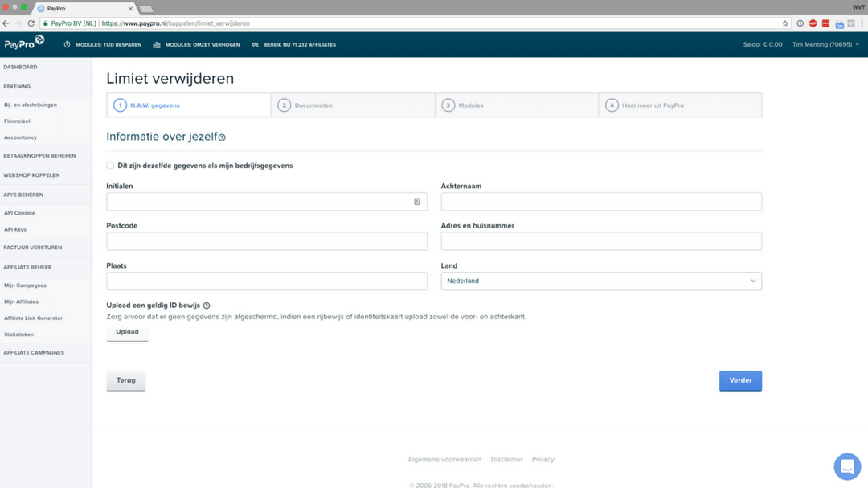Focus the Postcode input field

click(x=267, y=241)
